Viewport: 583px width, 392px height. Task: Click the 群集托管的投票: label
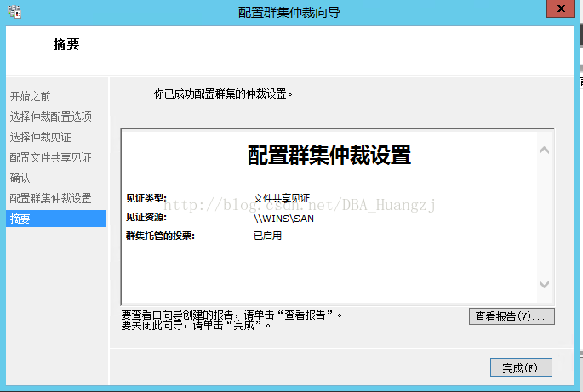point(160,236)
